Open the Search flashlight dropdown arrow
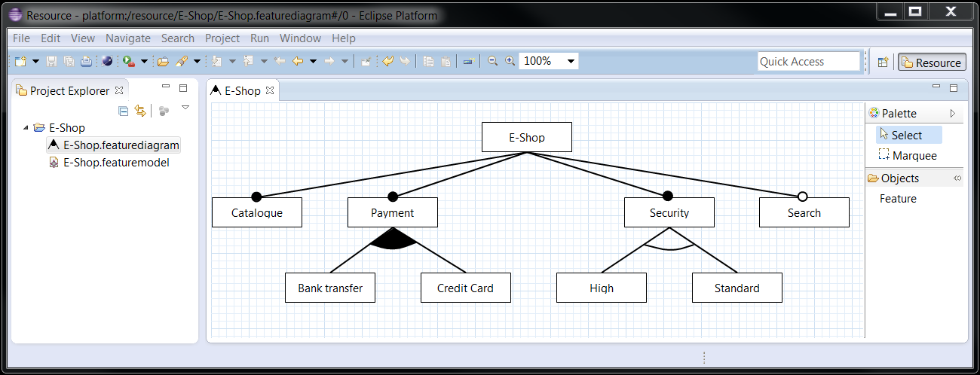Viewport: 980px width, 375px height. [198, 62]
